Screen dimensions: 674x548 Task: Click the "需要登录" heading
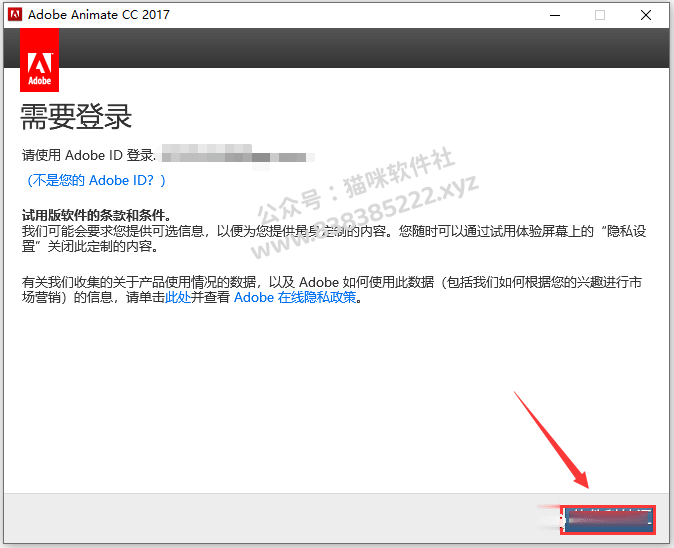[x=76, y=117]
